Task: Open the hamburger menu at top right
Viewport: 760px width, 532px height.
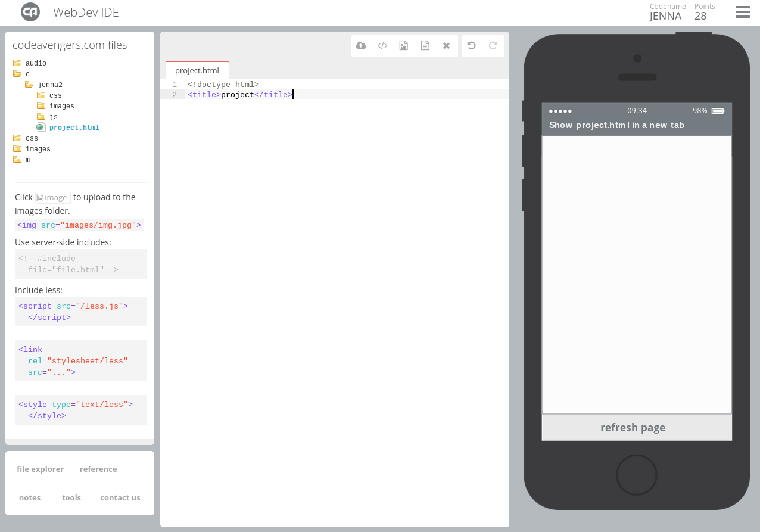Action: (742, 12)
